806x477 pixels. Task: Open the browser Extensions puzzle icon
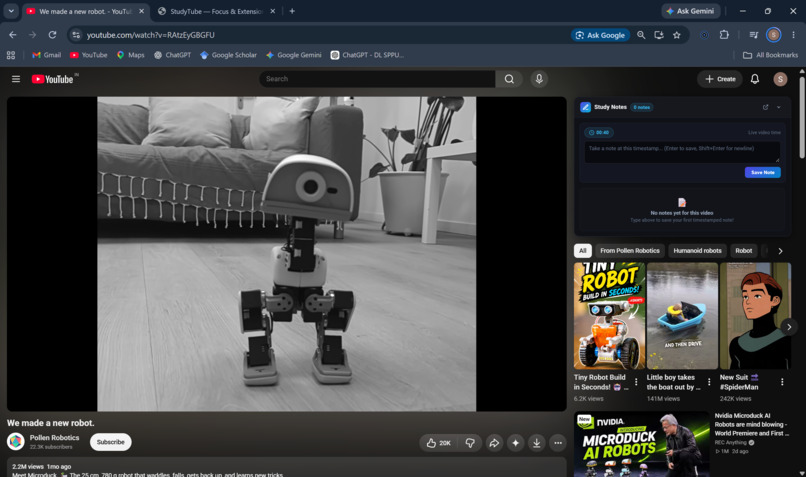coord(724,35)
